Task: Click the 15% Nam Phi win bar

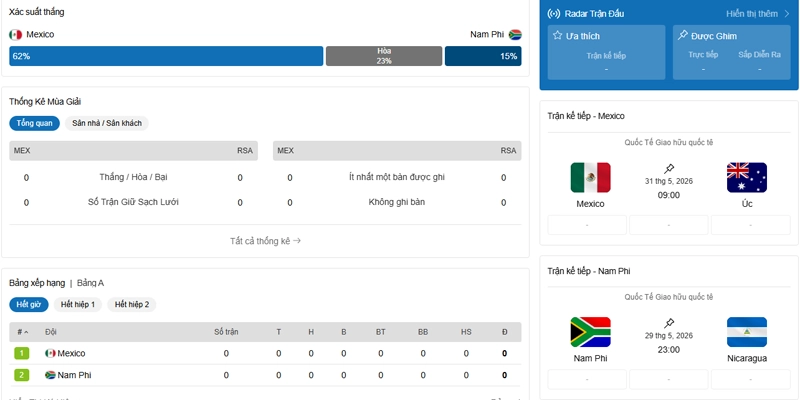Action: tap(483, 56)
